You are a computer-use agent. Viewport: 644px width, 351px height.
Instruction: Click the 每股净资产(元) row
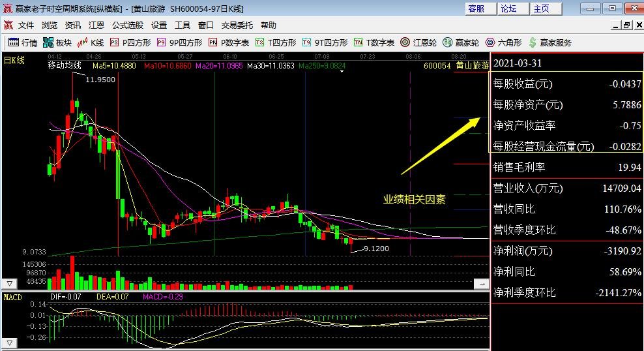point(567,105)
